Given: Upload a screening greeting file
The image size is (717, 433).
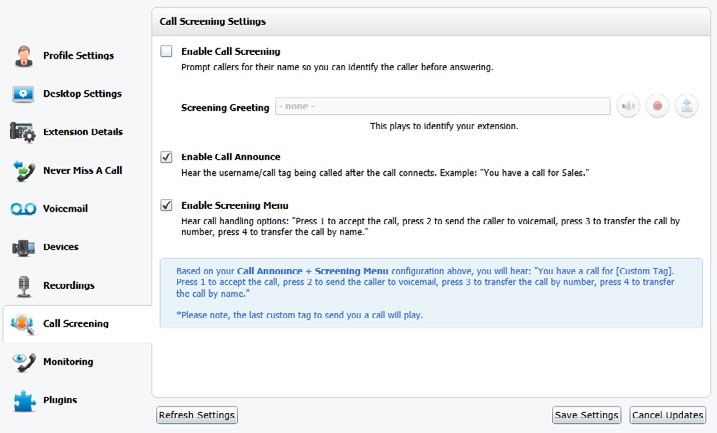Looking at the screenshot, I should pos(686,106).
